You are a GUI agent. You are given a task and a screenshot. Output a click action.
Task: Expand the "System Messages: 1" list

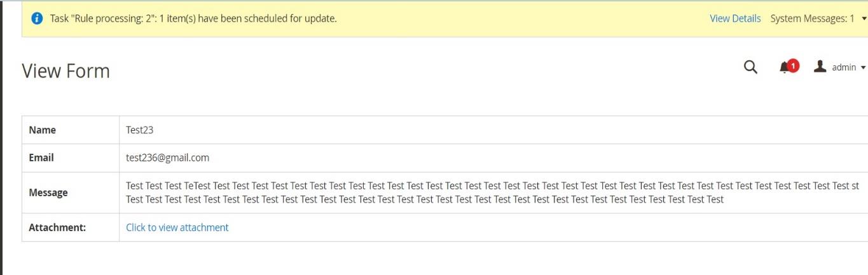coord(813,18)
